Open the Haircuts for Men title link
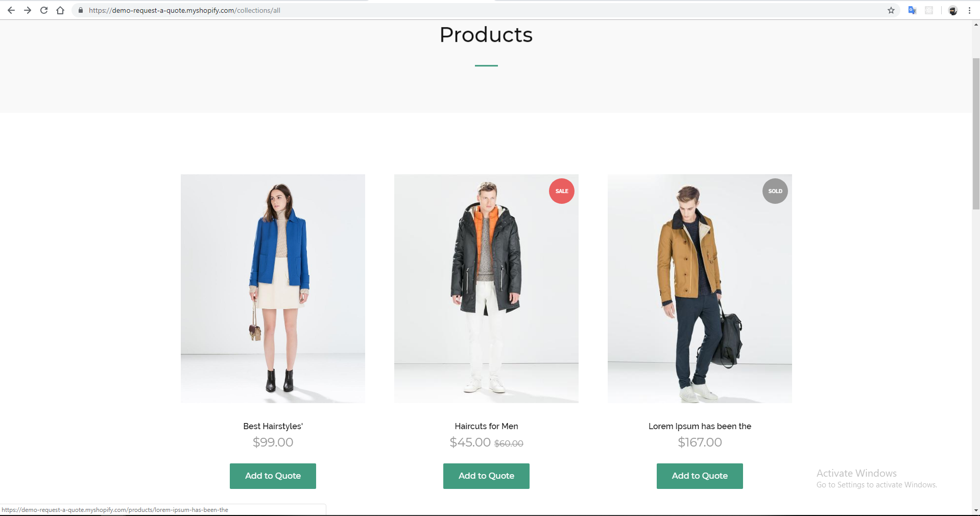The width and height of the screenshot is (980, 516). tap(486, 426)
